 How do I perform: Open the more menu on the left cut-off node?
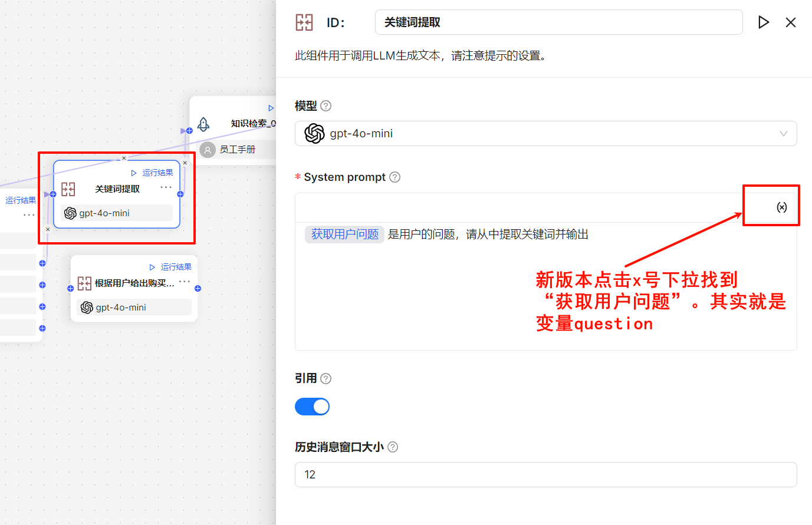[x=29, y=215]
